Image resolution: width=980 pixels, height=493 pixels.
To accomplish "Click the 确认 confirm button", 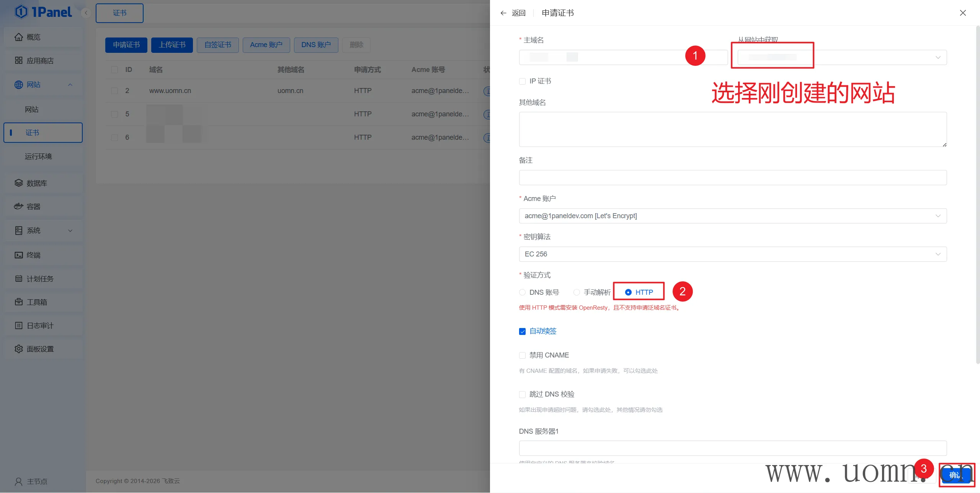I will [x=955, y=475].
